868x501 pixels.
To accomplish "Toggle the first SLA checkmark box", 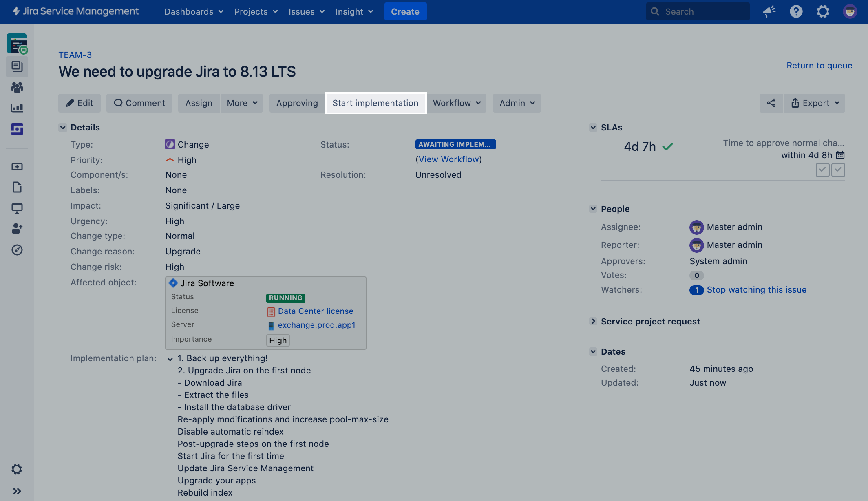I will (822, 170).
